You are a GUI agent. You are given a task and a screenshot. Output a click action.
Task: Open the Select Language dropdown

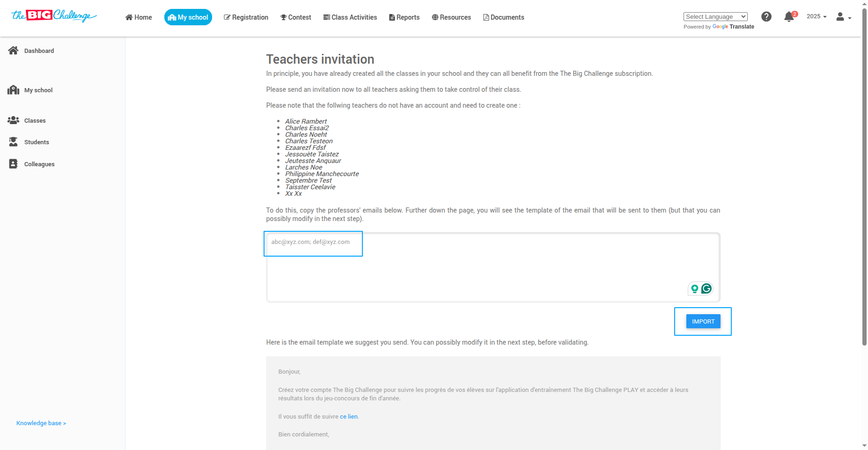[715, 17]
